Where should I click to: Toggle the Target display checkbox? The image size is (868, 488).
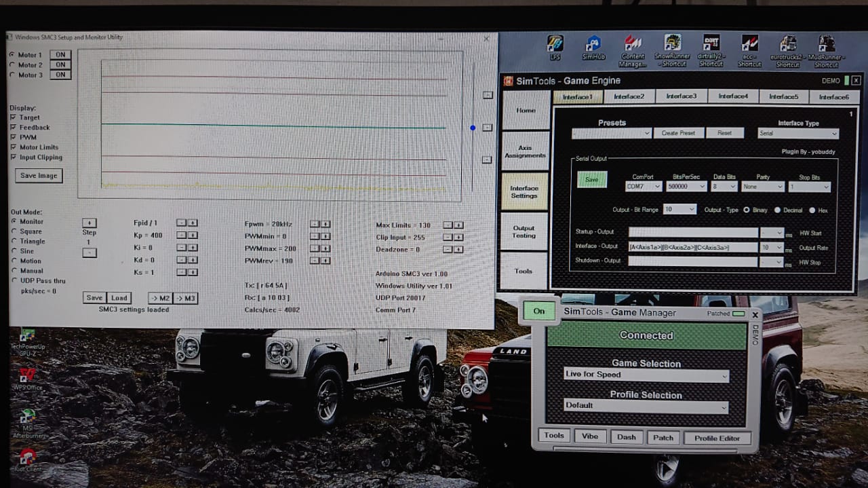14,117
